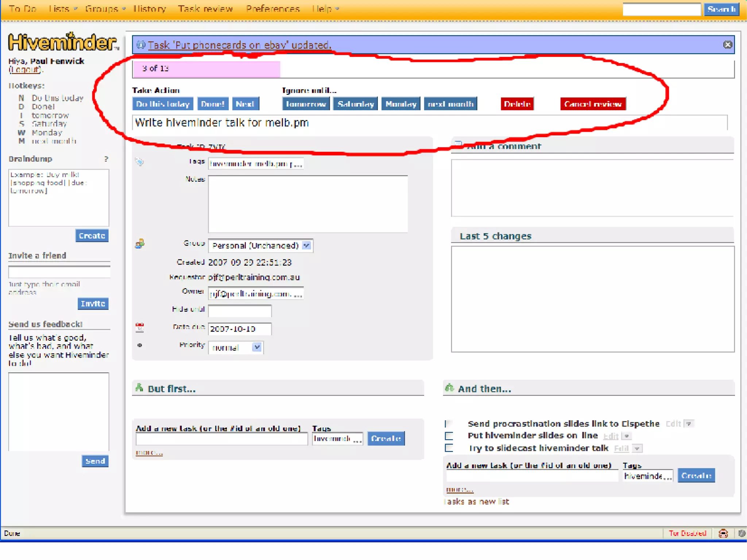Open the date due calendar icon
The width and height of the screenshot is (747, 560).
pyautogui.click(x=140, y=327)
